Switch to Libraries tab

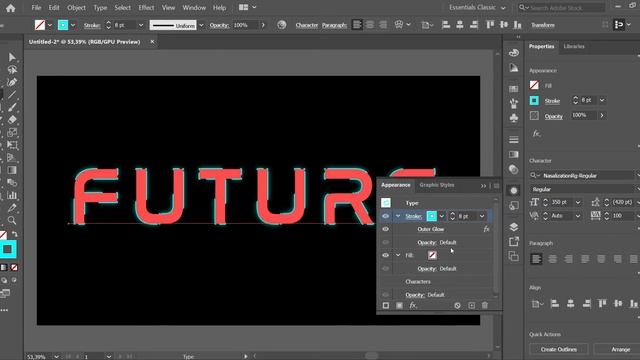coord(574,47)
